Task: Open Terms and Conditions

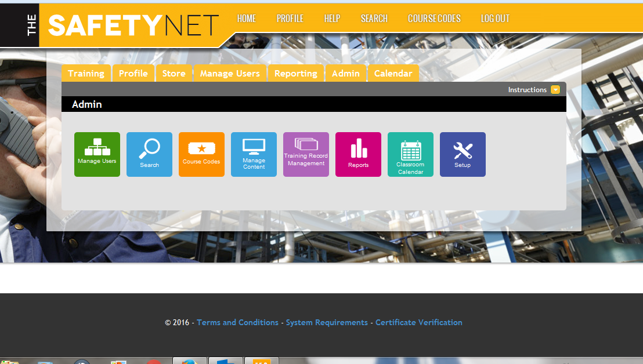Action: point(237,322)
